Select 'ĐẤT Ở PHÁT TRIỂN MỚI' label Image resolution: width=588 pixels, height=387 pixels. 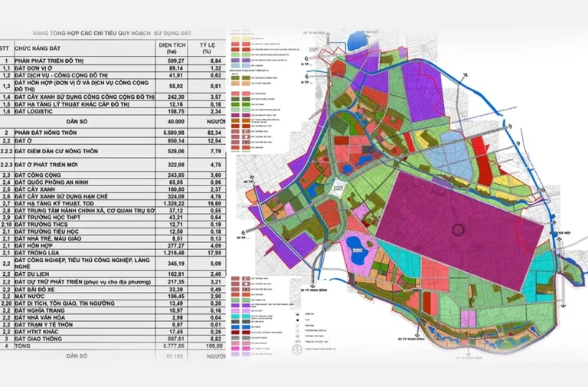(x=46, y=165)
